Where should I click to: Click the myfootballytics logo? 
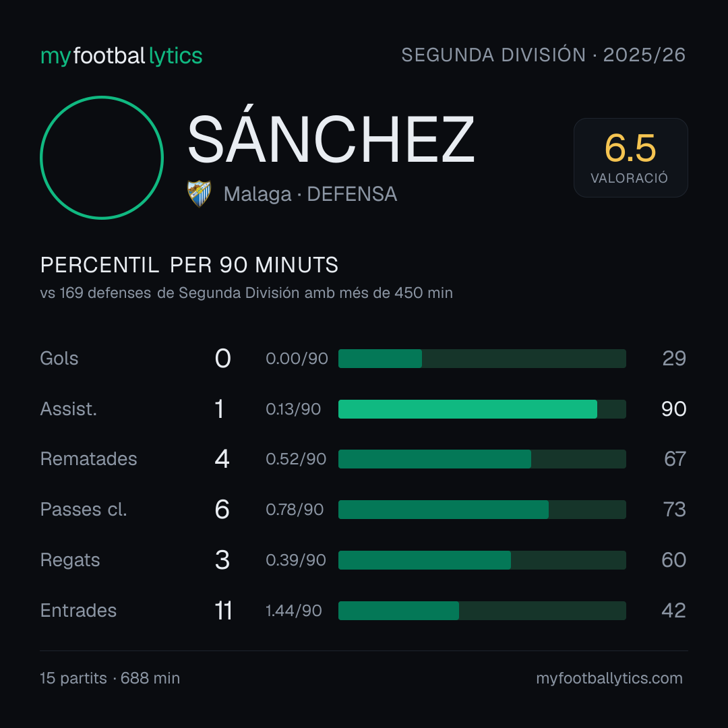pyautogui.click(x=121, y=56)
